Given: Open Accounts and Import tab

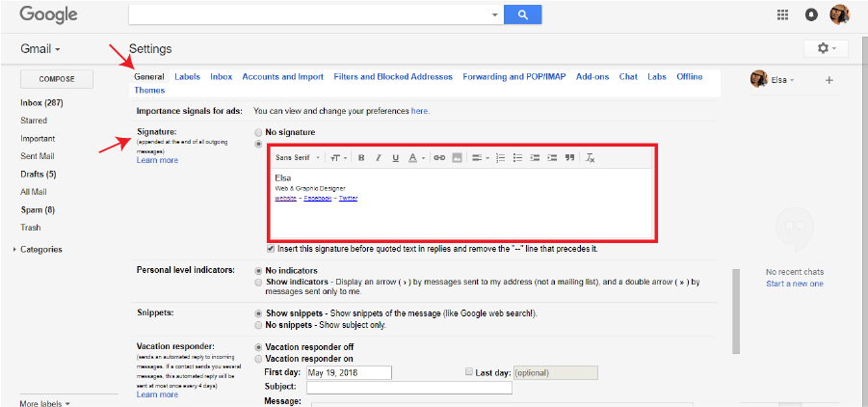Looking at the screenshot, I should [283, 77].
